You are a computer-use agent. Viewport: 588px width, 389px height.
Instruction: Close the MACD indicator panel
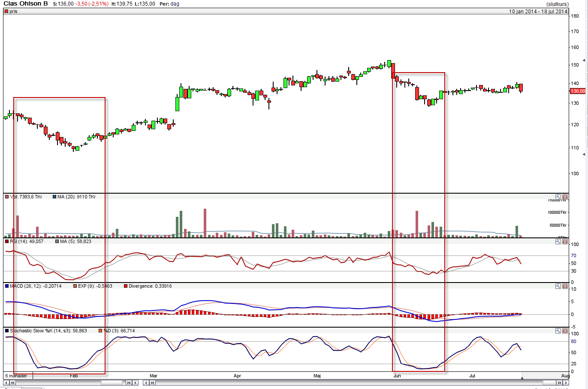click(565, 286)
